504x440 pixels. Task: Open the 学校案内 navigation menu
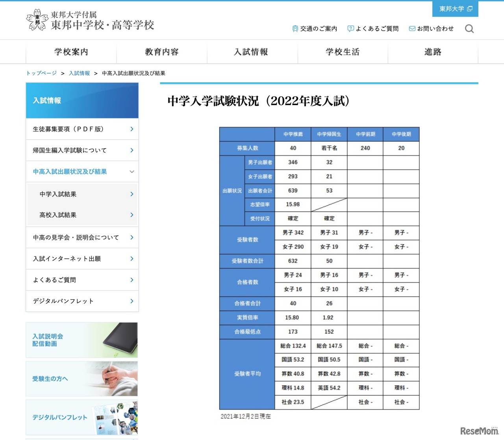pos(71,52)
